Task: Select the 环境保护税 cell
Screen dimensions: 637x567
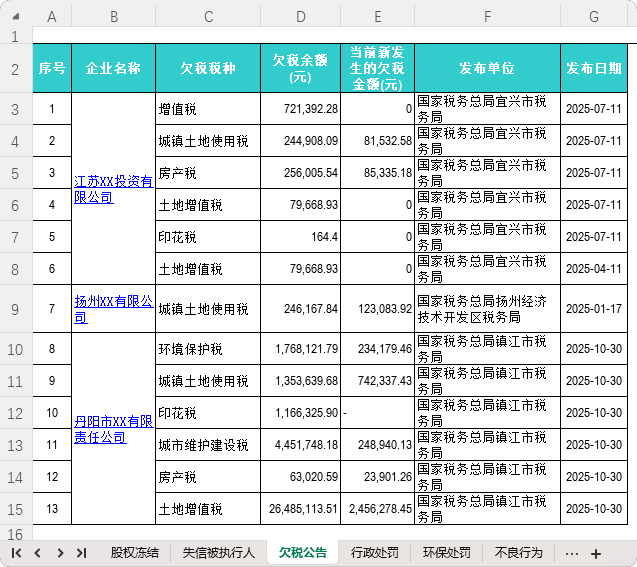Action: 208,349
